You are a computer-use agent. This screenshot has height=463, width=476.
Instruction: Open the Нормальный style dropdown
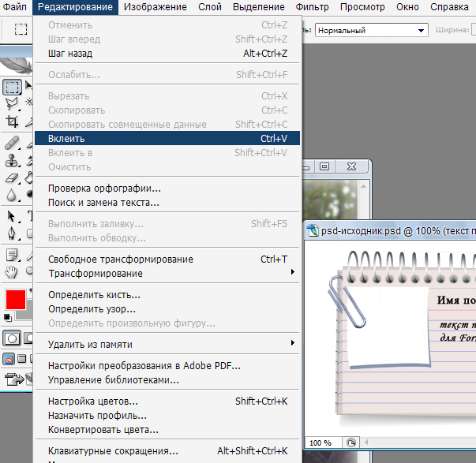pos(370,31)
